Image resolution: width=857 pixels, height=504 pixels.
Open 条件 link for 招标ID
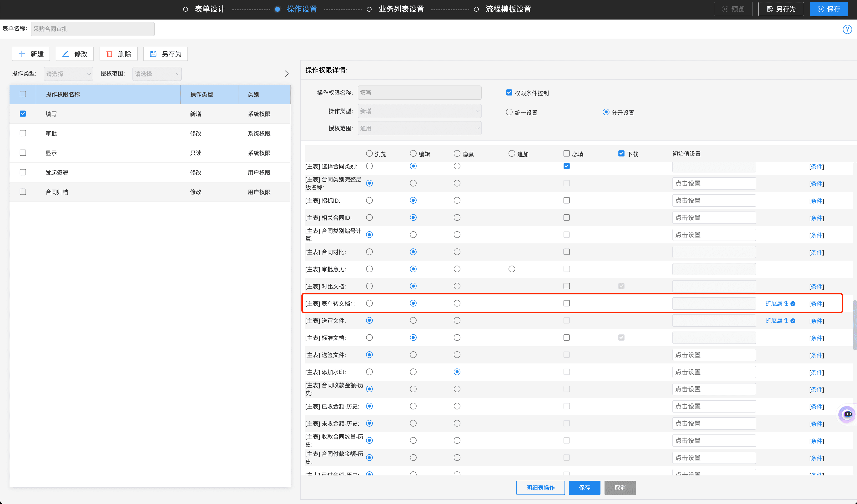coord(817,201)
